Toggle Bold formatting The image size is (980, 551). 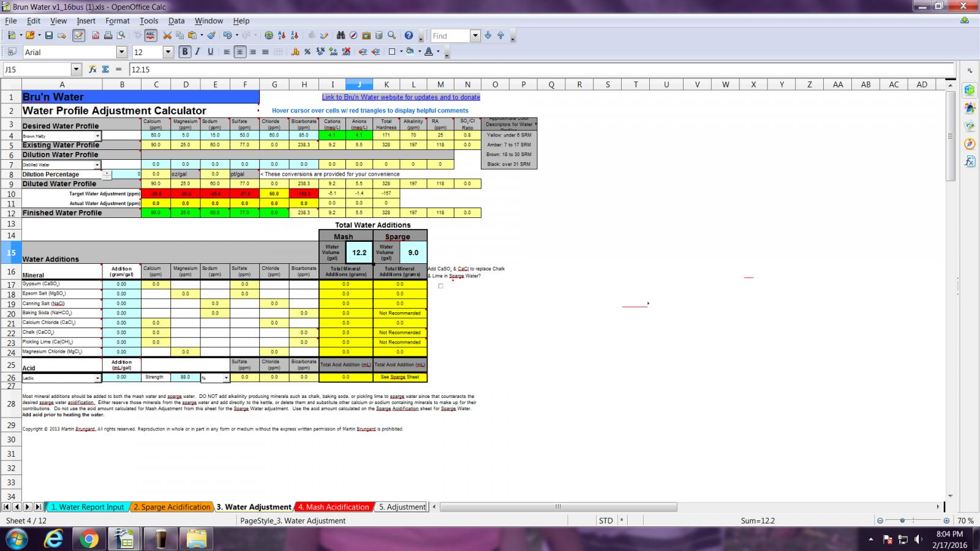[x=185, y=52]
